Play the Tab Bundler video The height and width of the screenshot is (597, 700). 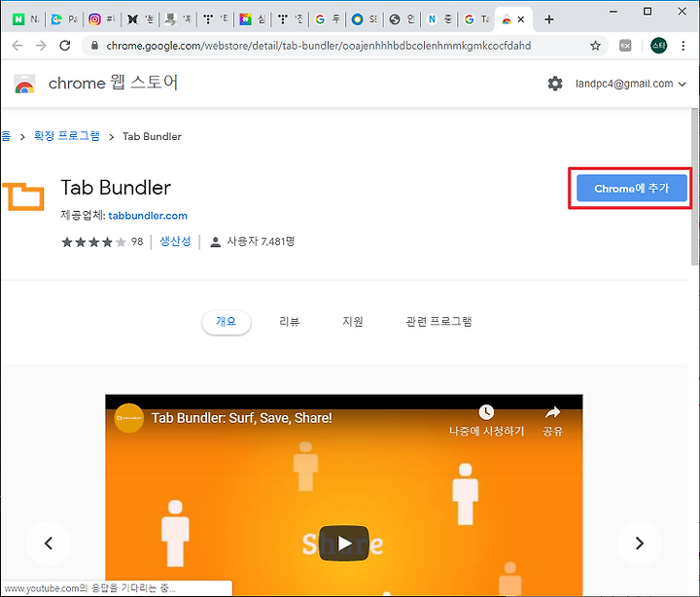pyautogui.click(x=344, y=544)
